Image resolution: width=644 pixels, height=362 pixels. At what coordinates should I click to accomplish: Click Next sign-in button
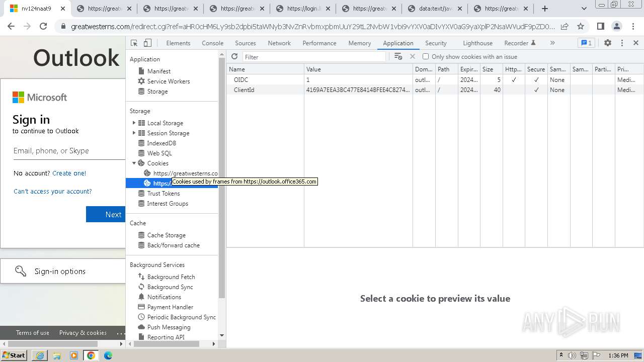106,214
